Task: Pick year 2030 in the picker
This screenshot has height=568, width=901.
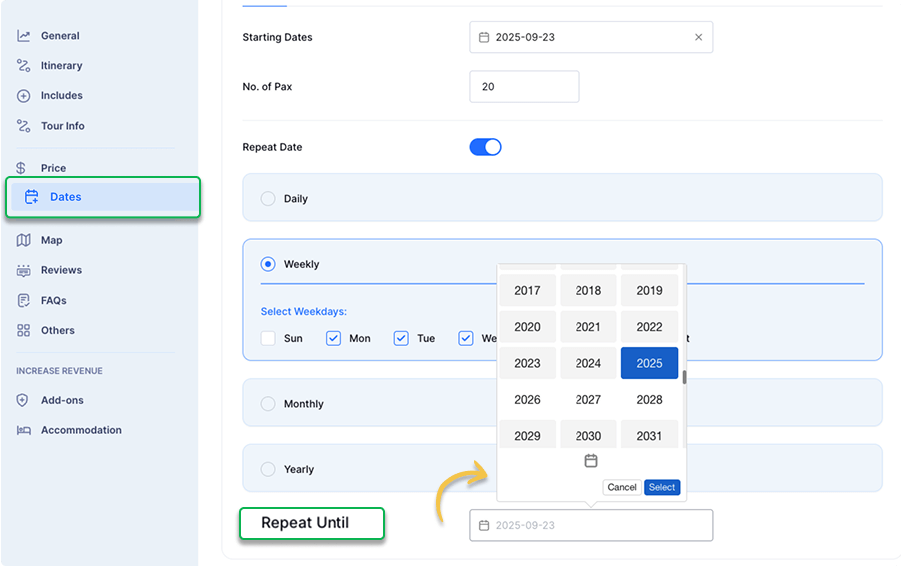Action: pyautogui.click(x=588, y=435)
